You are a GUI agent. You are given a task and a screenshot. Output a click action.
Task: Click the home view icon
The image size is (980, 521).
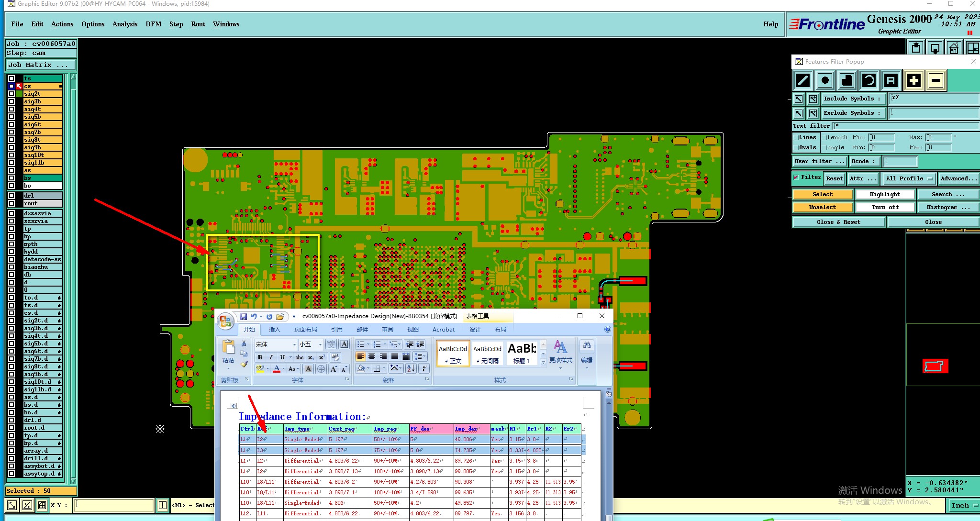tap(954, 48)
